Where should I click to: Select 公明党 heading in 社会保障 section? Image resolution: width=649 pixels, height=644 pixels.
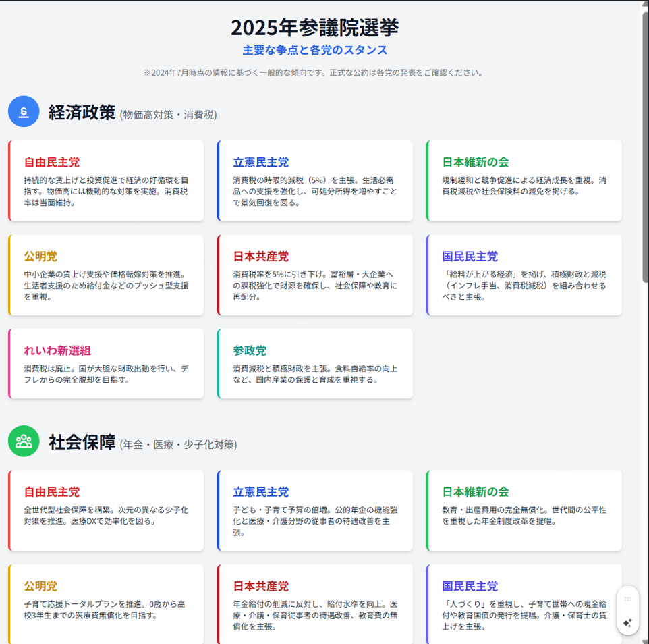coord(40,586)
